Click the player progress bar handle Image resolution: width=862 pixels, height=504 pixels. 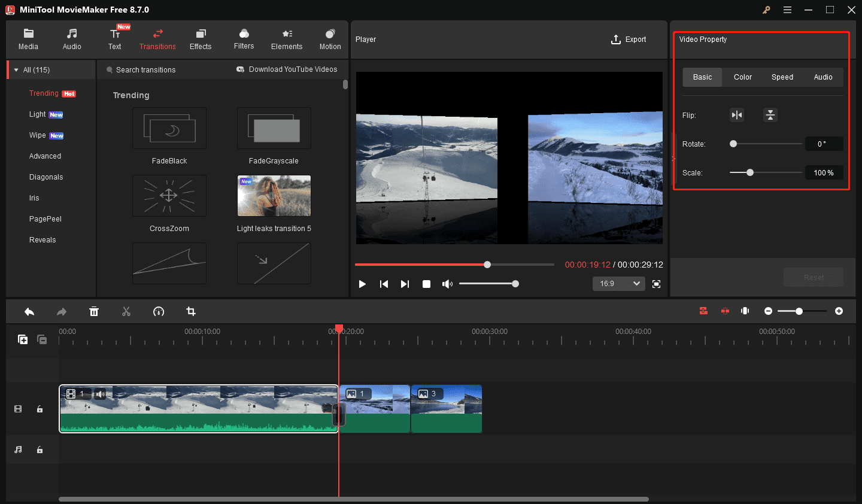pos(487,265)
